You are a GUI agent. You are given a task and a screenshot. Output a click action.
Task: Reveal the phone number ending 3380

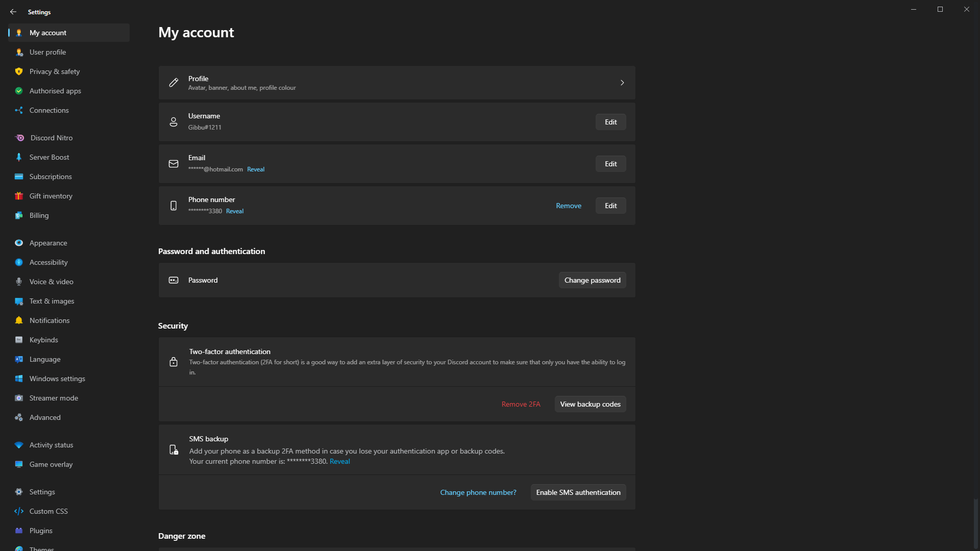click(x=234, y=211)
